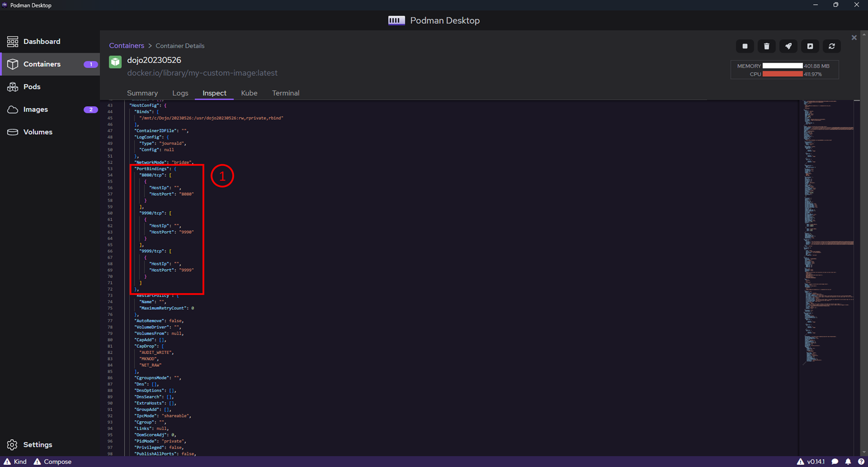Select the Inspect tab
The height and width of the screenshot is (467, 868).
point(214,93)
